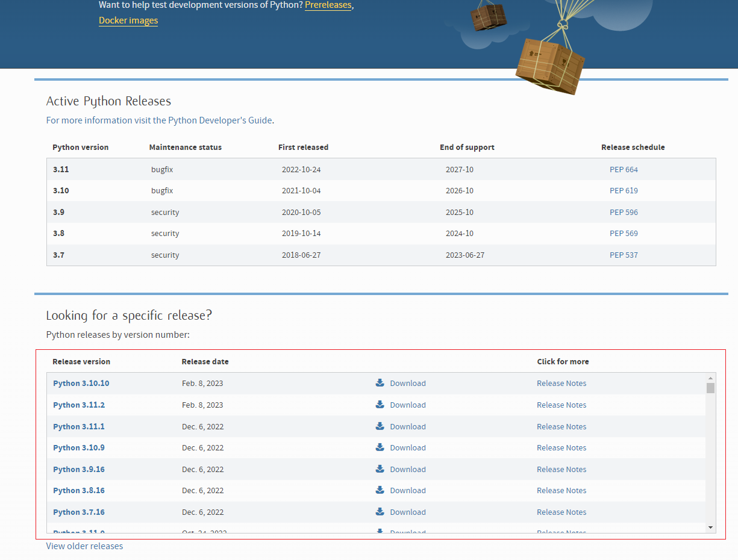
Task: Click Active Python Releases heading
Action: [x=108, y=101]
